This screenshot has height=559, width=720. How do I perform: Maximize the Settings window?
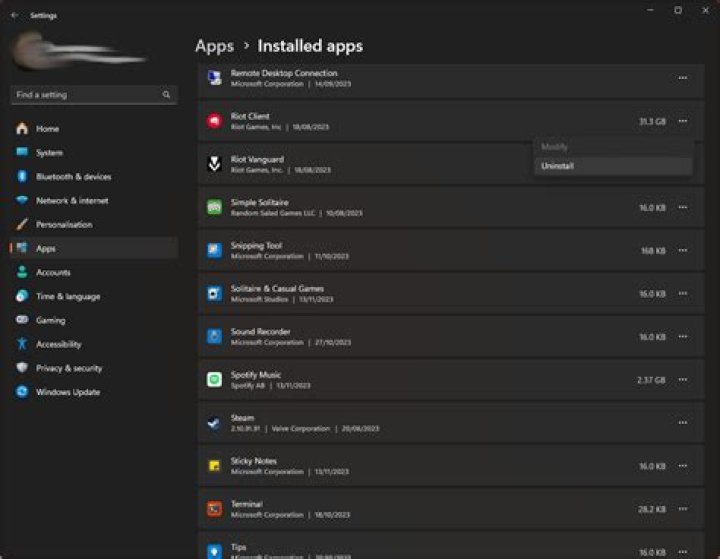click(678, 10)
